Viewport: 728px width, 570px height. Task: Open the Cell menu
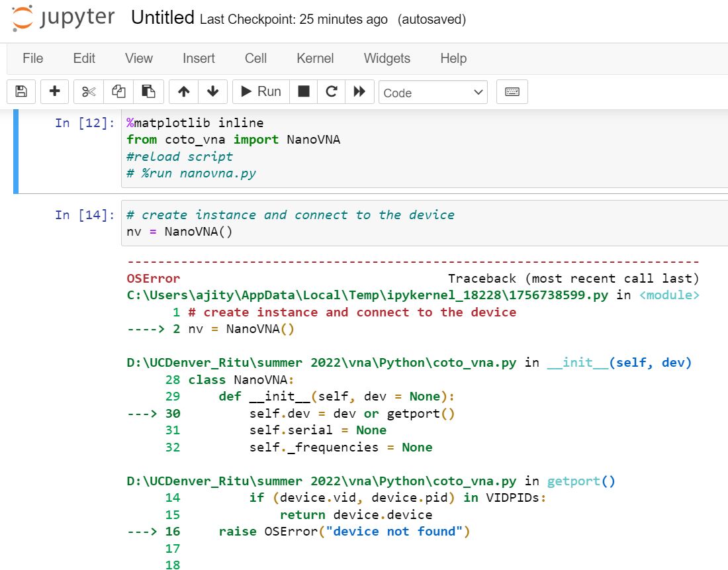[256, 58]
